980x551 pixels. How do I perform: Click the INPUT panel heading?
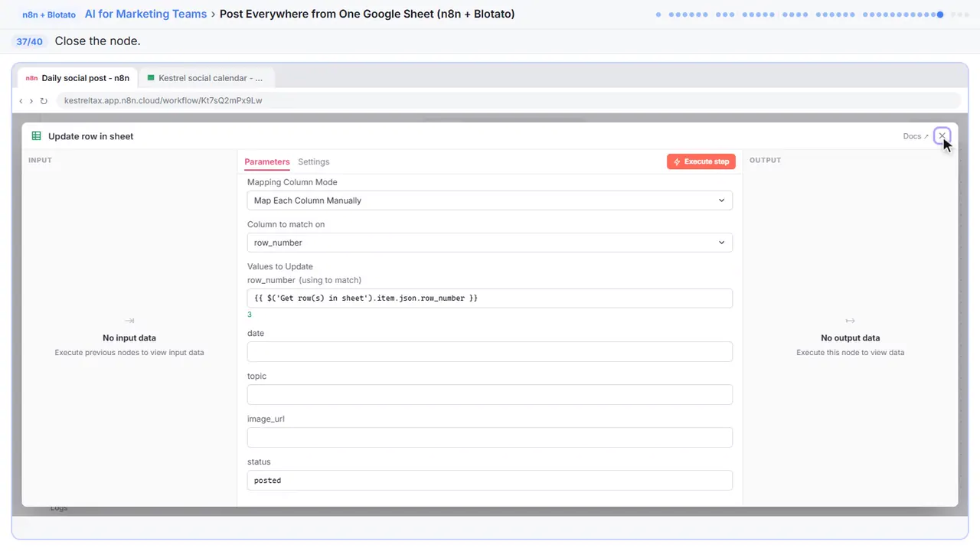coord(40,160)
